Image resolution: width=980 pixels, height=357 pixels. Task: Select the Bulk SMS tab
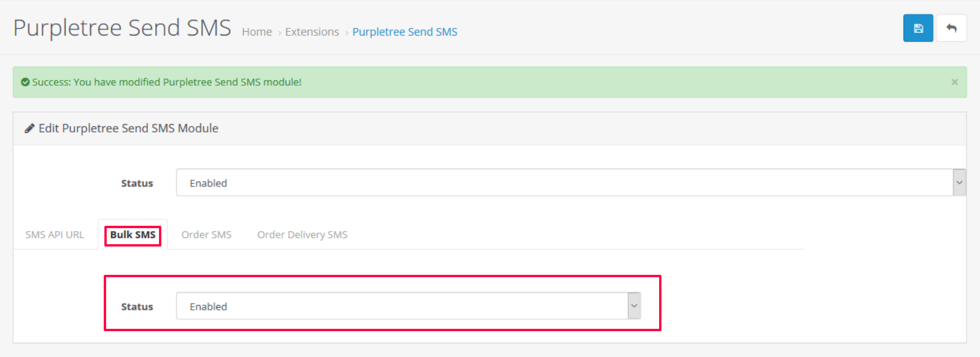[x=133, y=235]
